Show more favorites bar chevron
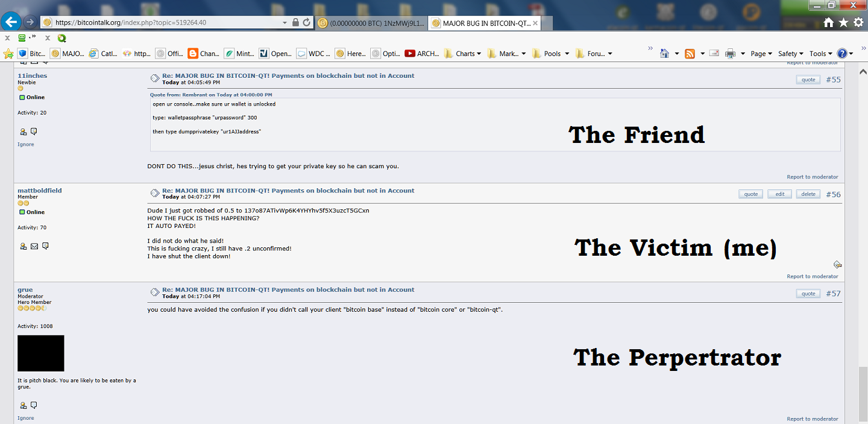 click(650, 48)
